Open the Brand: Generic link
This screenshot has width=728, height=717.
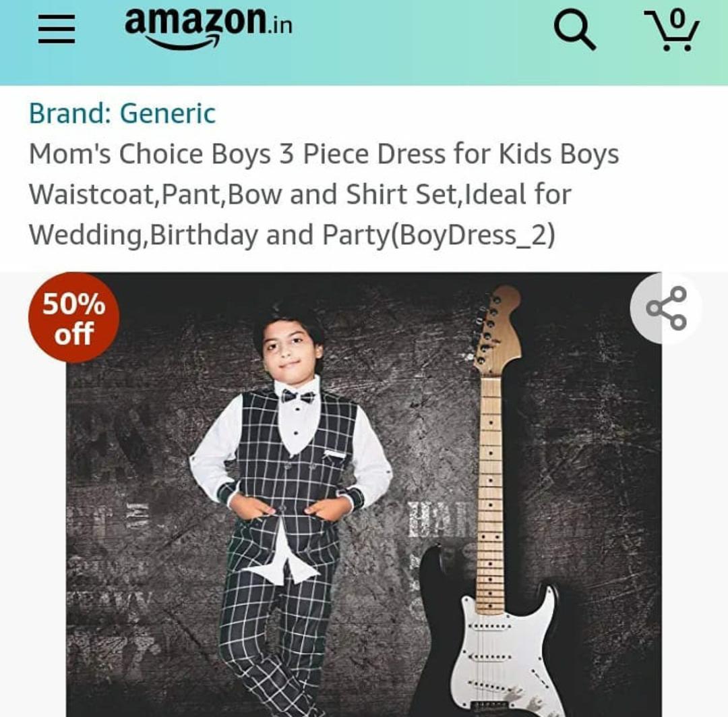(x=122, y=113)
